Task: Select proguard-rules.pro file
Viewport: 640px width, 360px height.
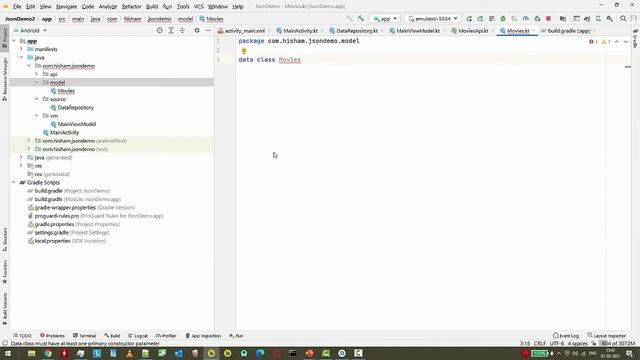Action: pyautogui.click(x=95, y=216)
